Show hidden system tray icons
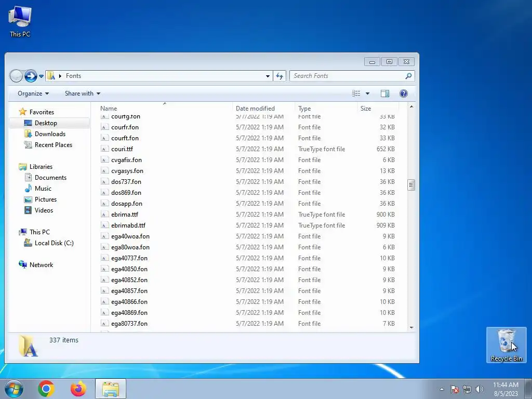532x399 pixels. click(x=442, y=389)
